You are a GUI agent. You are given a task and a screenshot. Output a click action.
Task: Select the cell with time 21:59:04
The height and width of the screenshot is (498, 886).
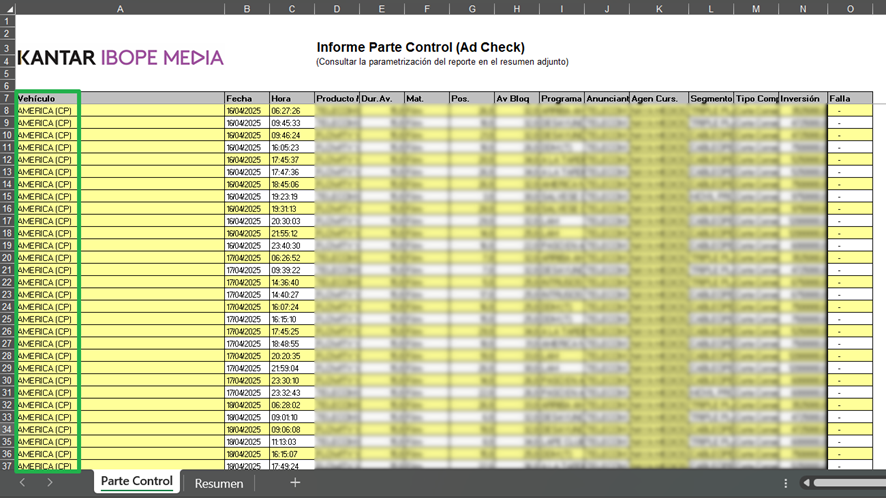tap(292, 369)
